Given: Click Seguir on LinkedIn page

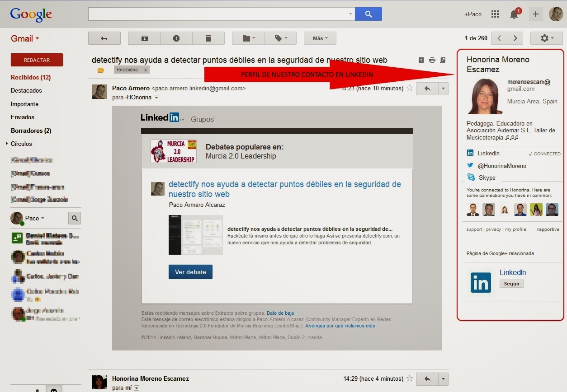Looking at the screenshot, I should [x=512, y=284].
